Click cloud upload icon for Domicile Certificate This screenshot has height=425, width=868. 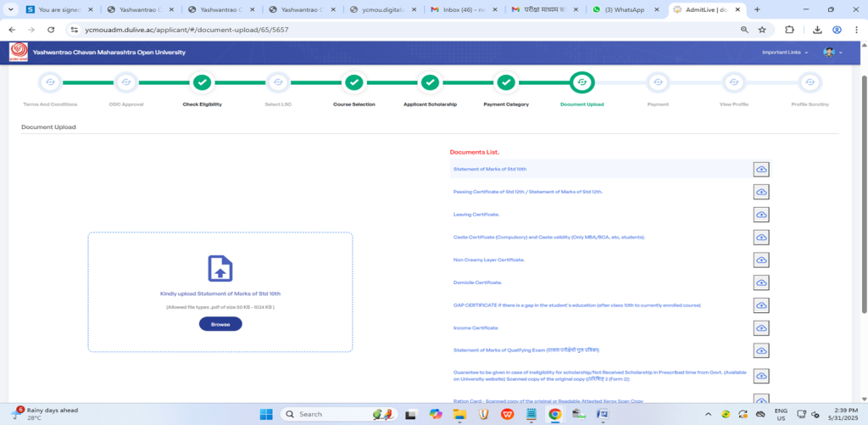tap(761, 282)
